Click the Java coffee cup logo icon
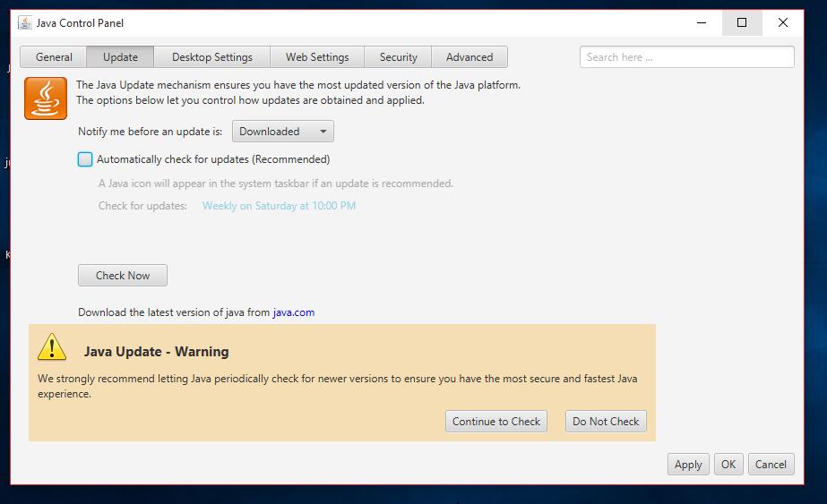The width and height of the screenshot is (827, 504). click(46, 98)
